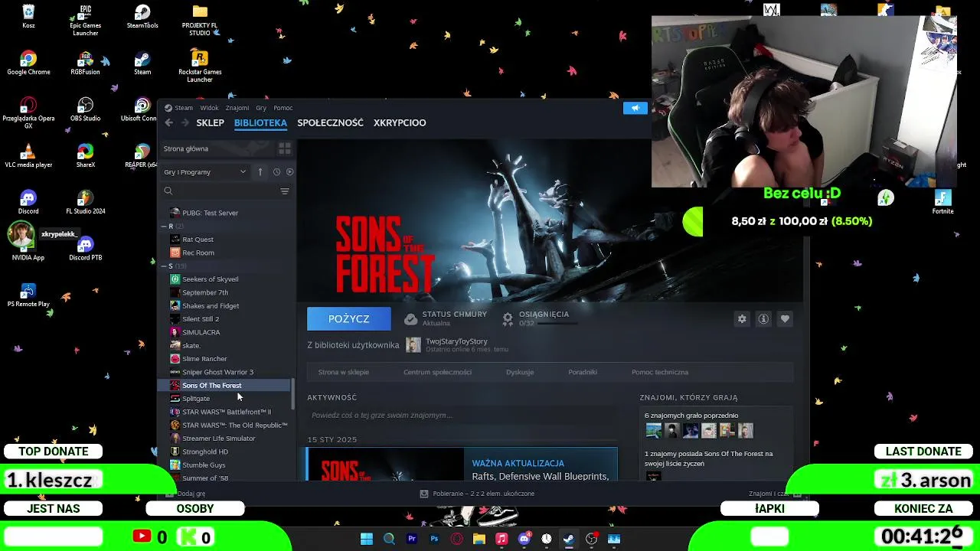Open Premiere Pro from the taskbar

tap(412, 539)
